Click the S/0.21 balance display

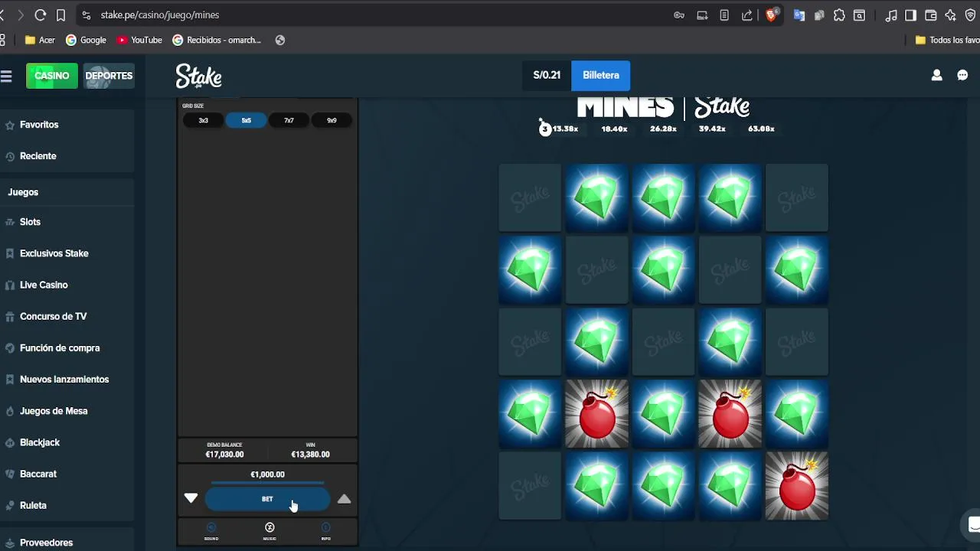click(547, 75)
